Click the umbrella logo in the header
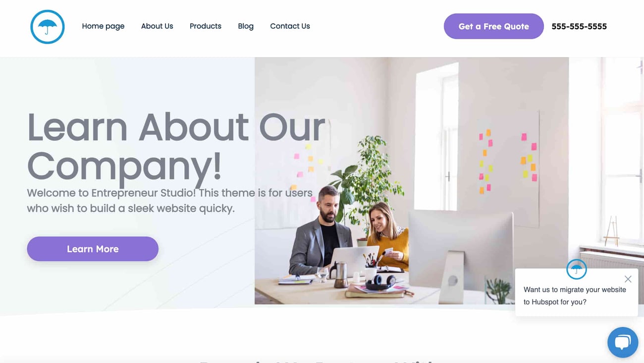Image resolution: width=644 pixels, height=363 pixels. [48, 27]
